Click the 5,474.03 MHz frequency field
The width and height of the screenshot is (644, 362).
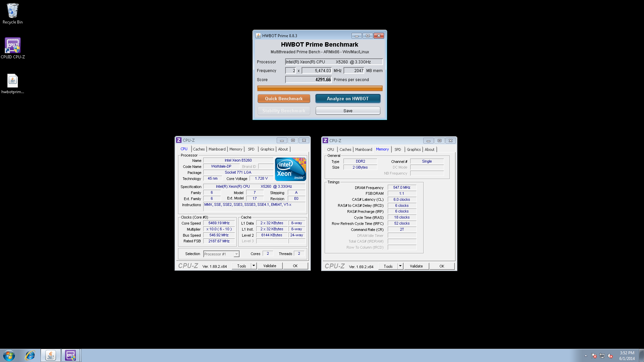tap(317, 70)
